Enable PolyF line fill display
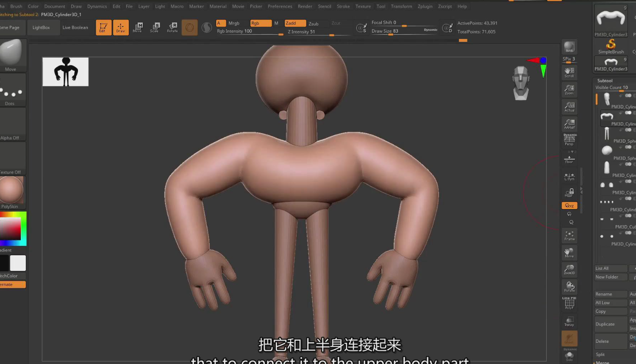The height and width of the screenshot is (364, 636). [x=569, y=303]
